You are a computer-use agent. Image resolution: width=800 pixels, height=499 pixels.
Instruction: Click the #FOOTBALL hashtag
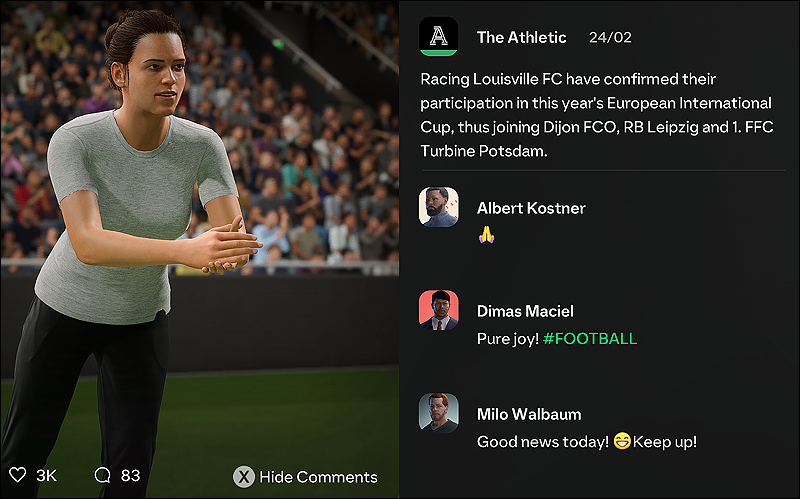coord(590,339)
